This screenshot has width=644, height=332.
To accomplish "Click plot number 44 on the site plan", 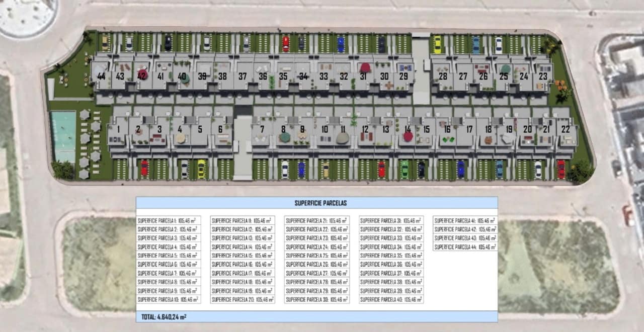I will (102, 76).
